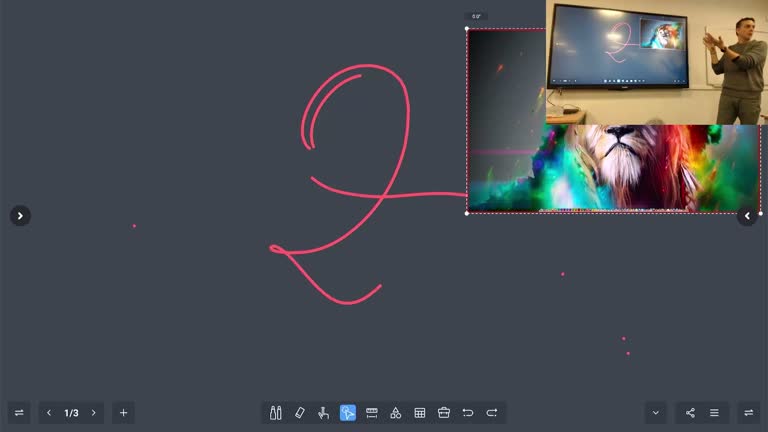Open page list via 1/3 indicator
This screenshot has height=432, width=768.
(x=71, y=413)
